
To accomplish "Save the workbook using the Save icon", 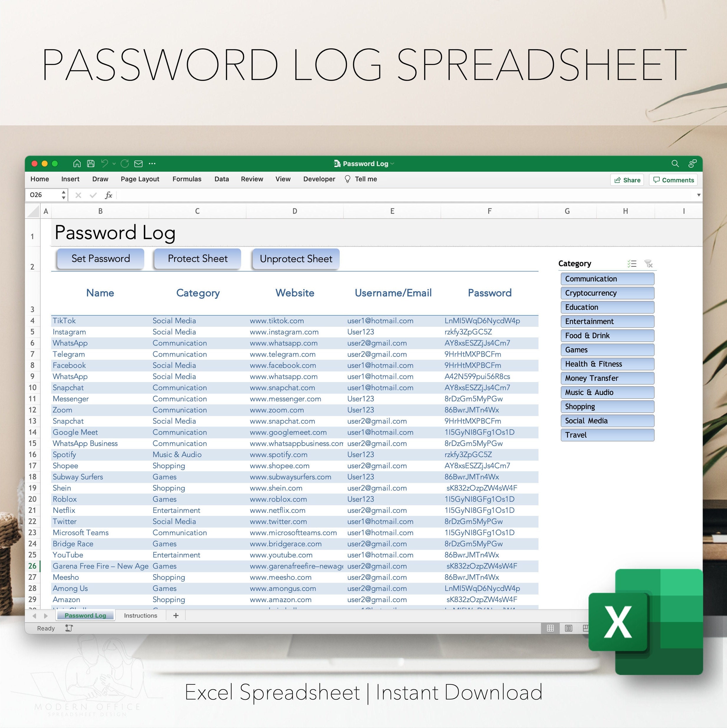I will click(x=90, y=164).
